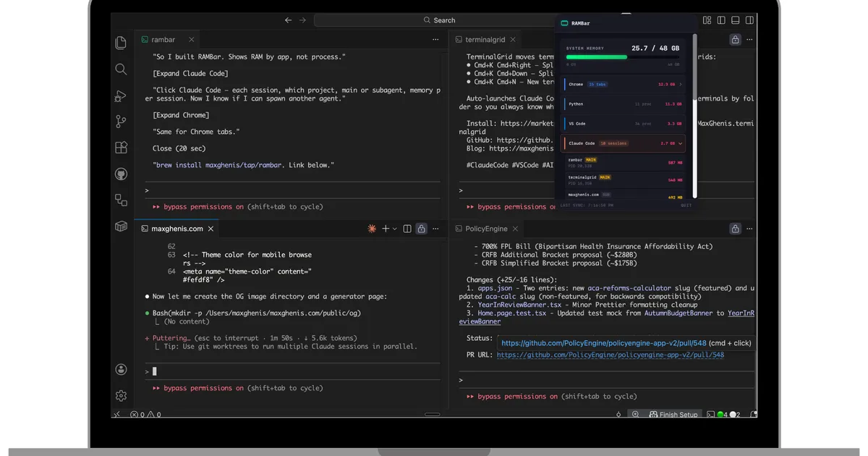
Task: Close the rambar tab
Action: pyautogui.click(x=192, y=40)
